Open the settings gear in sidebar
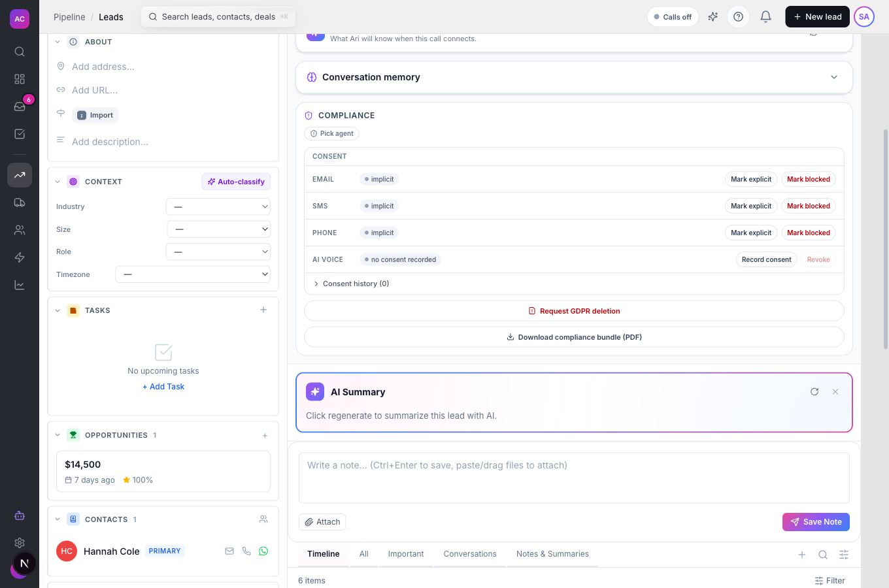 pos(20,543)
